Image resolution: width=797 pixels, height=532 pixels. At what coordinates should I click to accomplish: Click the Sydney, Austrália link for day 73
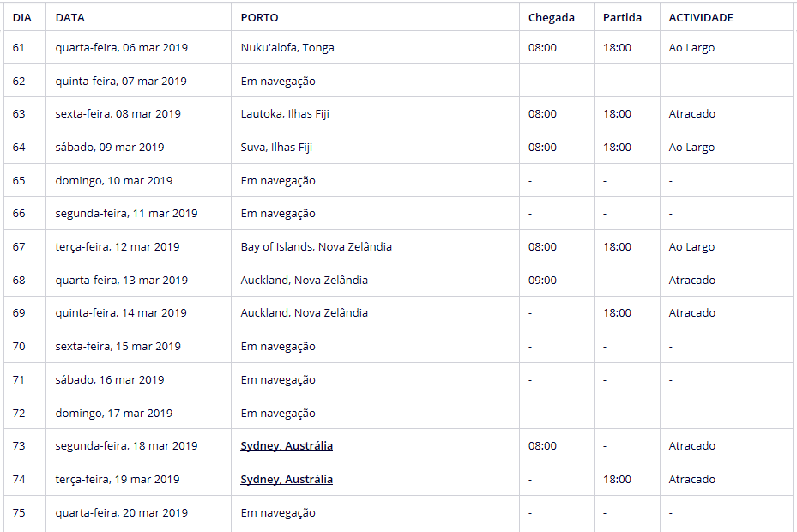[287, 446]
